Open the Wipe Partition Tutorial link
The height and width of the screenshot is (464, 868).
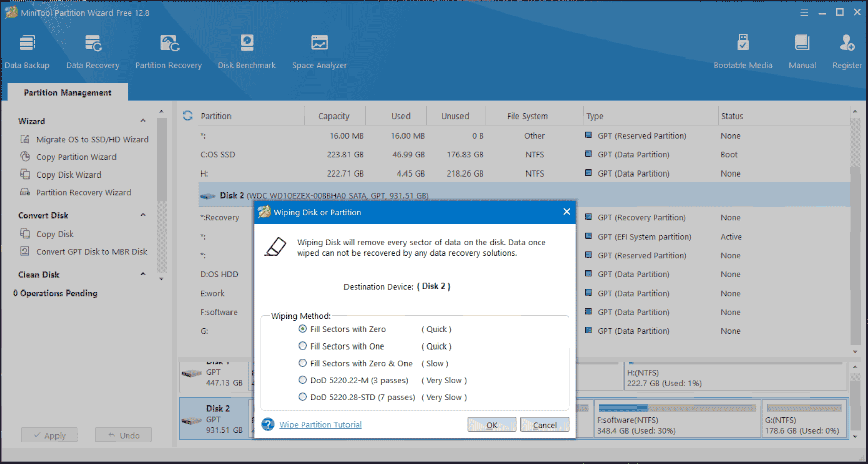coord(321,424)
